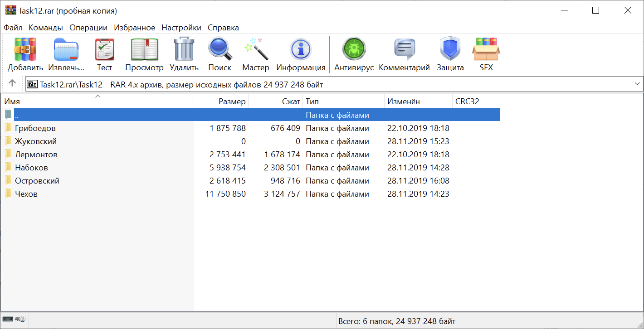The width and height of the screenshot is (644, 329).
Task: Select the Лермонтов folder name
Action: 36,155
